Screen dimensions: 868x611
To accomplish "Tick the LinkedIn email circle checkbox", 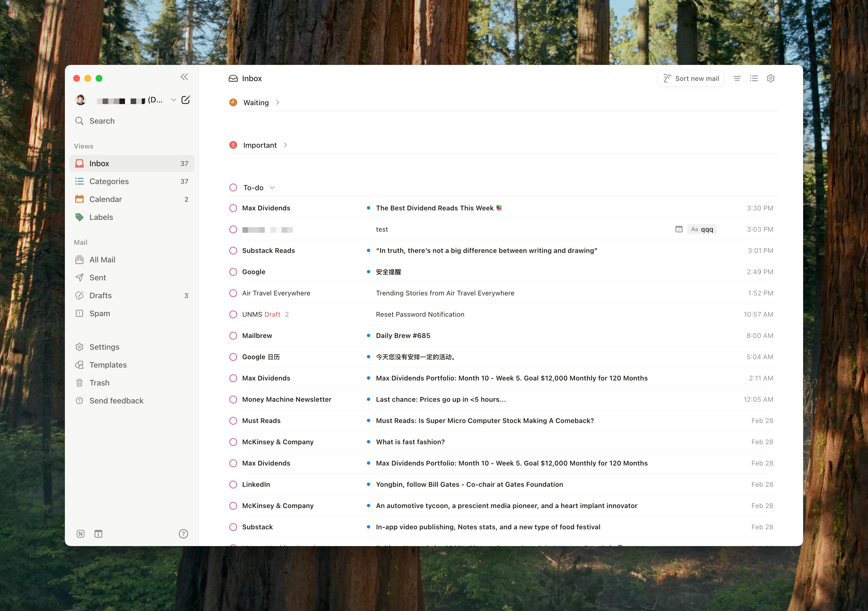I will 233,484.
